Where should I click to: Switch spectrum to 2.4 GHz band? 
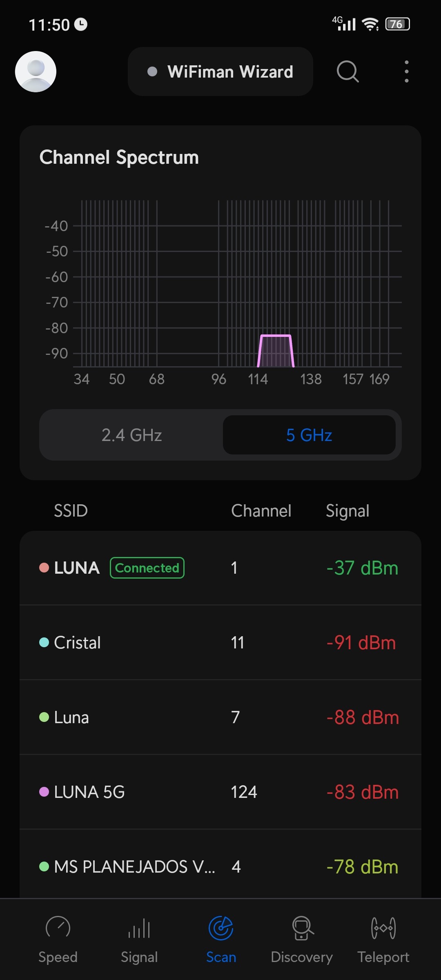(x=131, y=435)
